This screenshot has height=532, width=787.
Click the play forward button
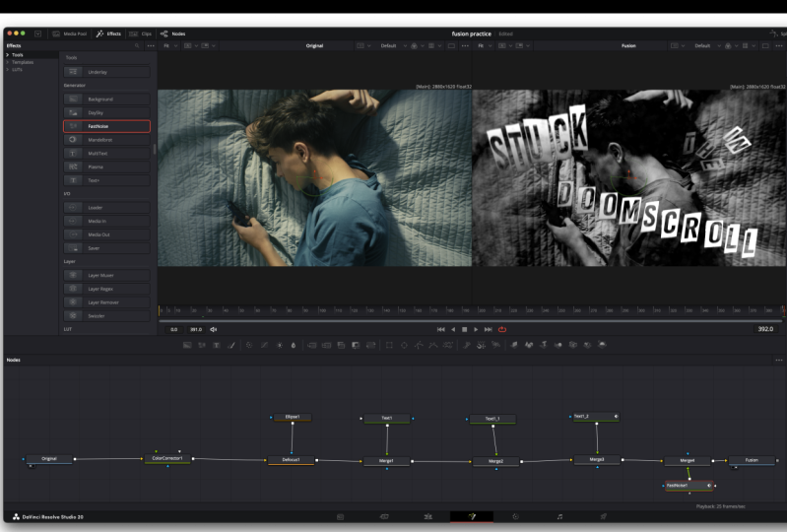click(476, 329)
